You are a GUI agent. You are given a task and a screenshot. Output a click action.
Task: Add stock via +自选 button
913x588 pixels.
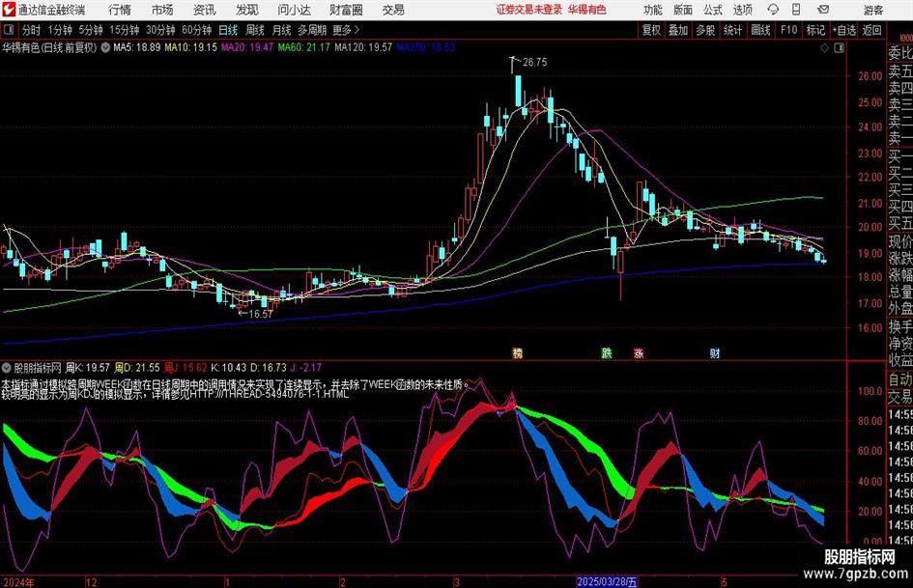coord(844,30)
